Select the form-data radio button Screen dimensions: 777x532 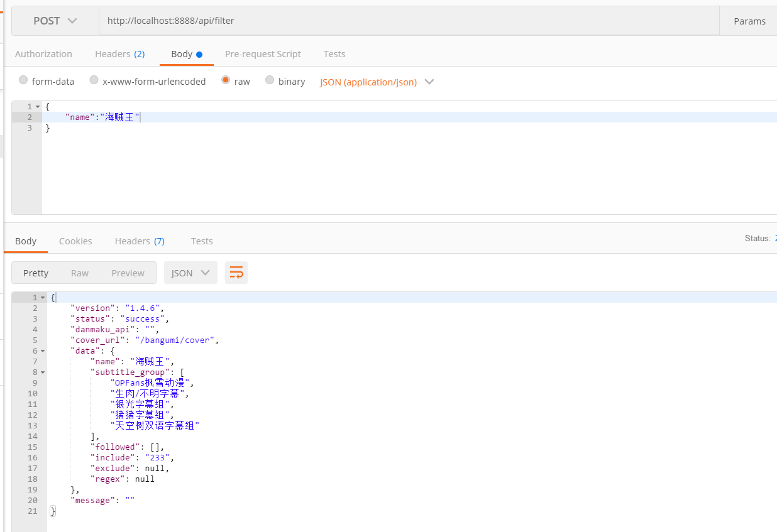(23, 80)
